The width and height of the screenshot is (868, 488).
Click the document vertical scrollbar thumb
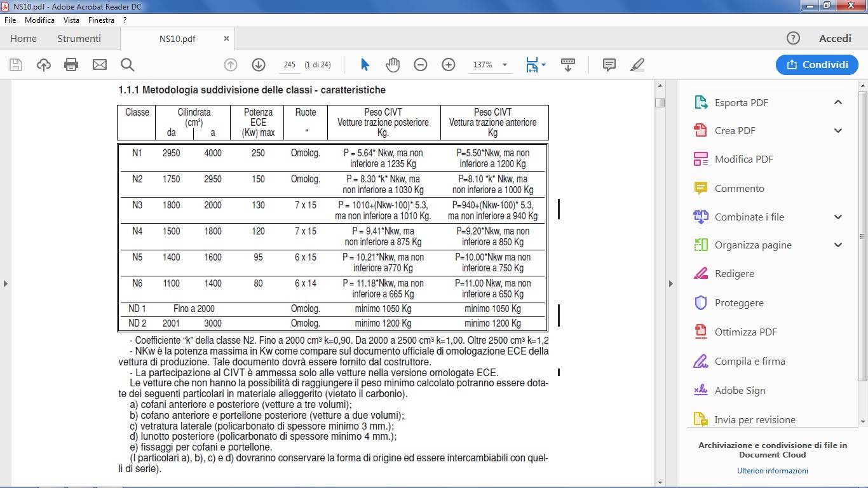click(660, 102)
